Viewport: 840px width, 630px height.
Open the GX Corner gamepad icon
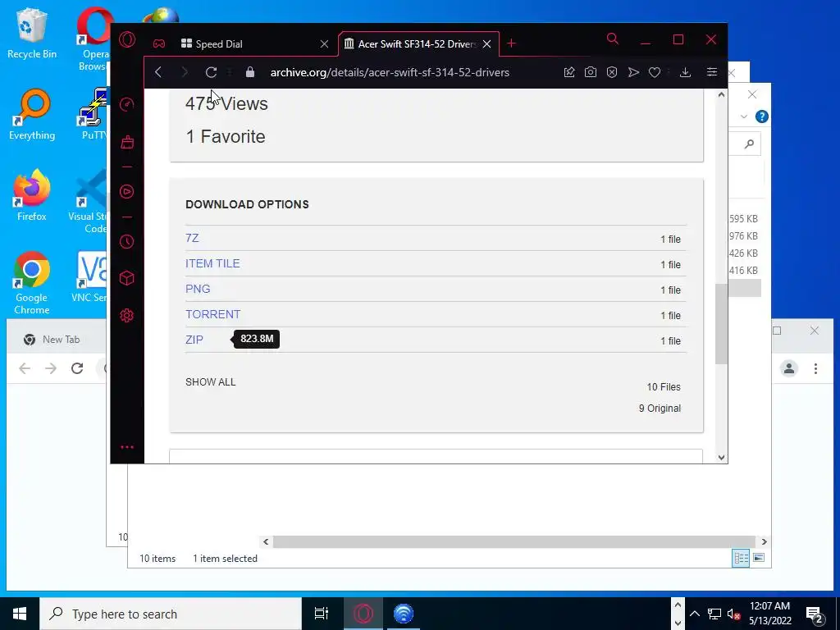pyautogui.click(x=159, y=44)
